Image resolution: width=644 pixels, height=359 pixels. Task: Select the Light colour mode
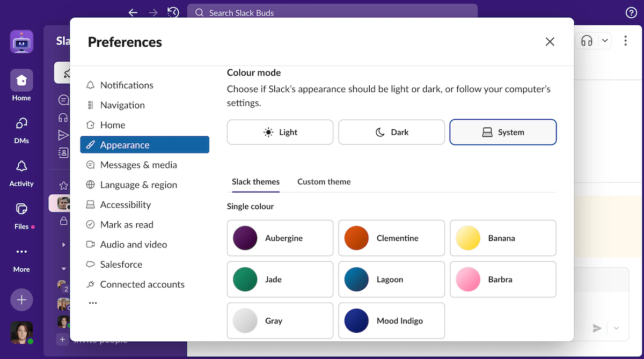coord(280,133)
